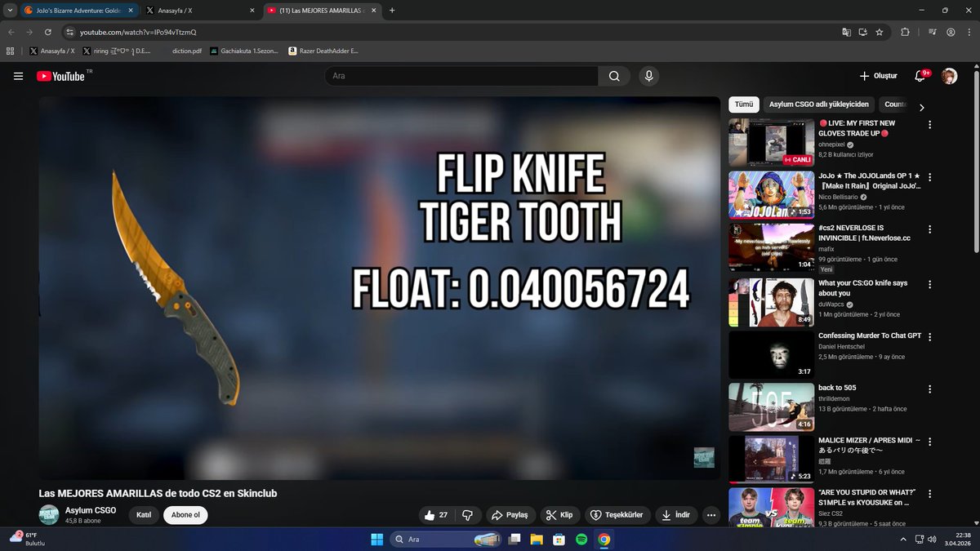Click the search magnifier button

pyautogui.click(x=614, y=76)
